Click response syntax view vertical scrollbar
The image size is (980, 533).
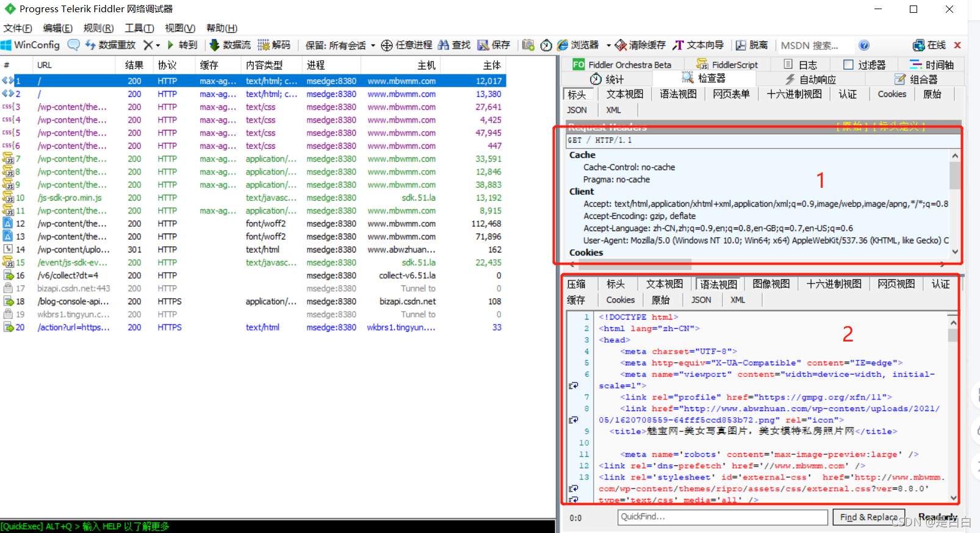coord(953,409)
